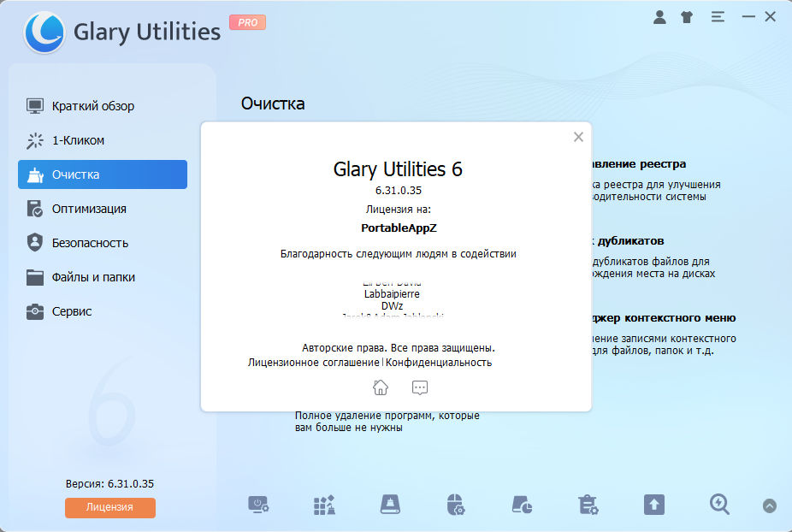Collapse the bottom toolbar with the chevron
792x532 pixels.
769,505
